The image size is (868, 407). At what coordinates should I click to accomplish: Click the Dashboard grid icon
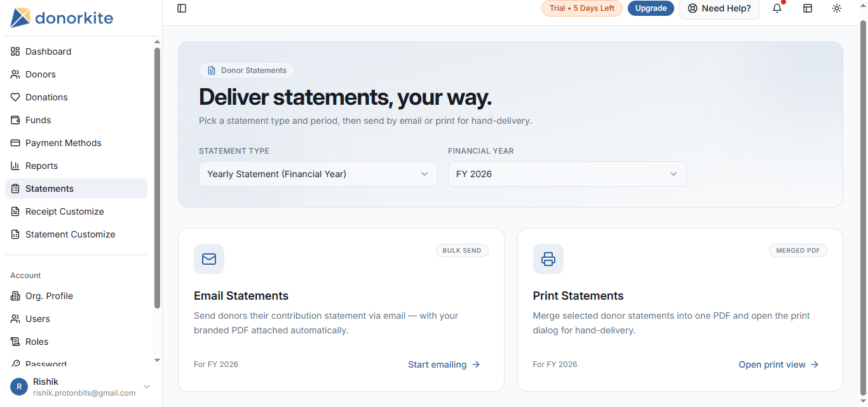15,51
